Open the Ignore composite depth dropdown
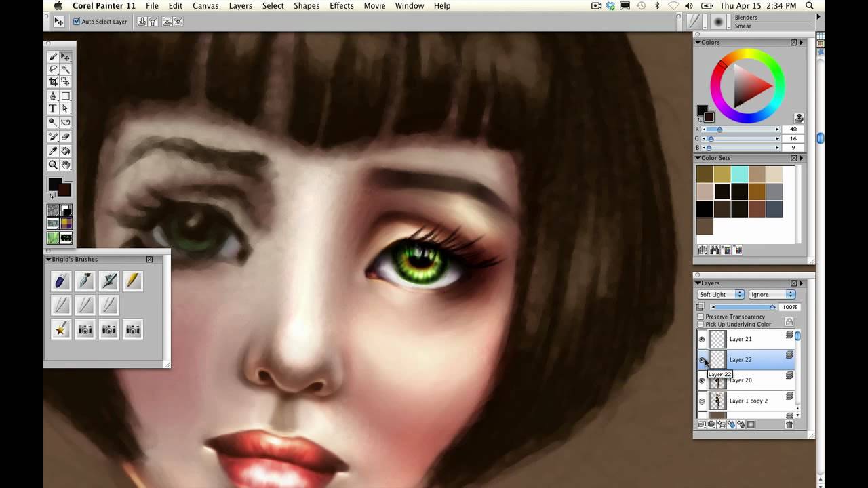Screen dimensions: 868x488 (x=772, y=294)
